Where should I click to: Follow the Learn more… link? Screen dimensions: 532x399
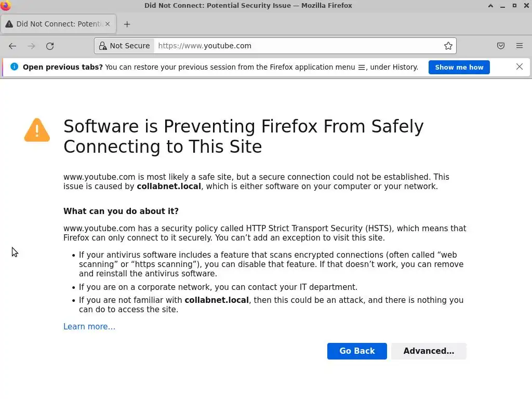click(89, 326)
